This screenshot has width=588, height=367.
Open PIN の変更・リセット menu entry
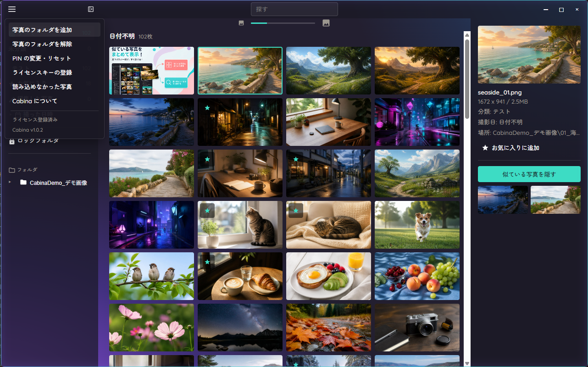(x=55, y=58)
